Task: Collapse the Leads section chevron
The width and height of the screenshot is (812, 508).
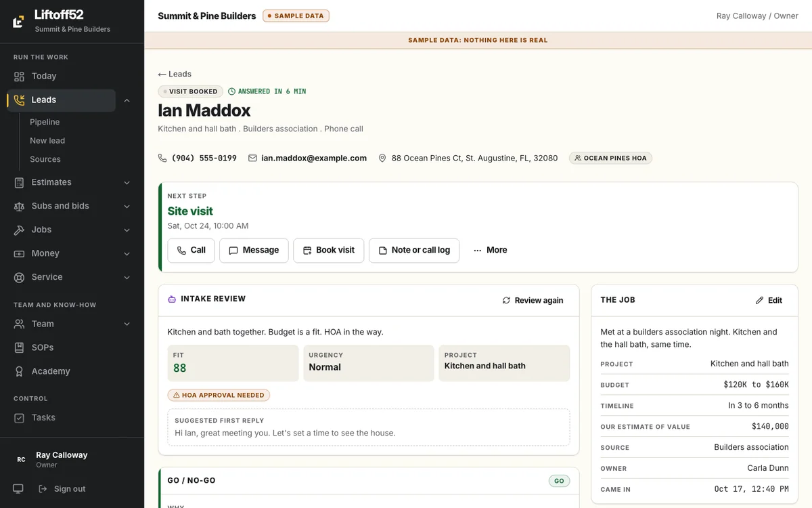Action: click(x=127, y=100)
